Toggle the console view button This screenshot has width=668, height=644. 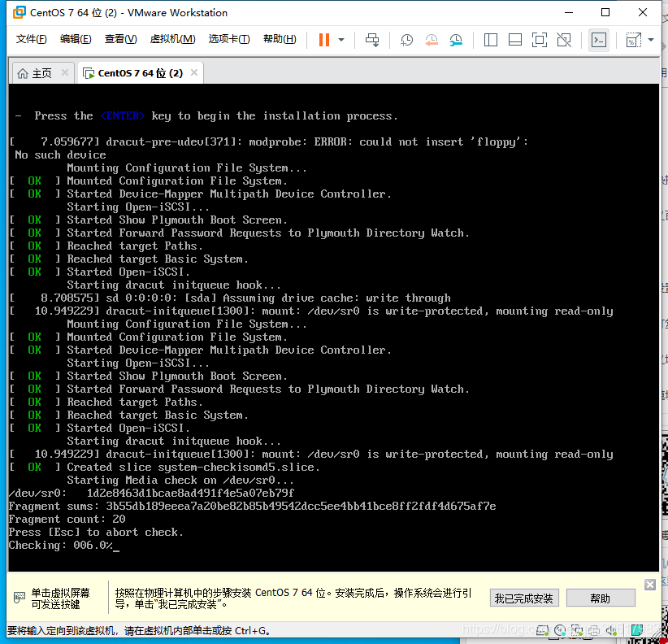(599, 40)
